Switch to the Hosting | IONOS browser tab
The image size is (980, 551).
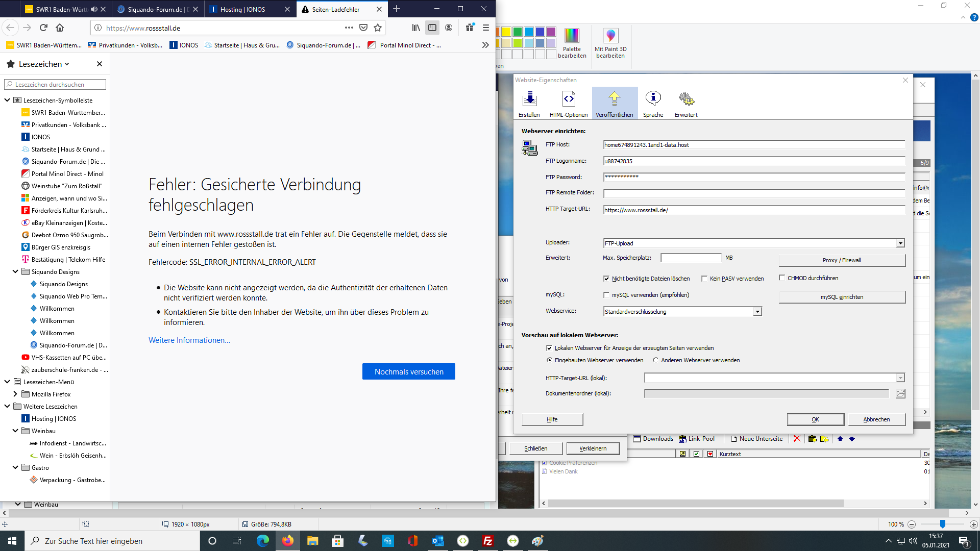click(242, 9)
